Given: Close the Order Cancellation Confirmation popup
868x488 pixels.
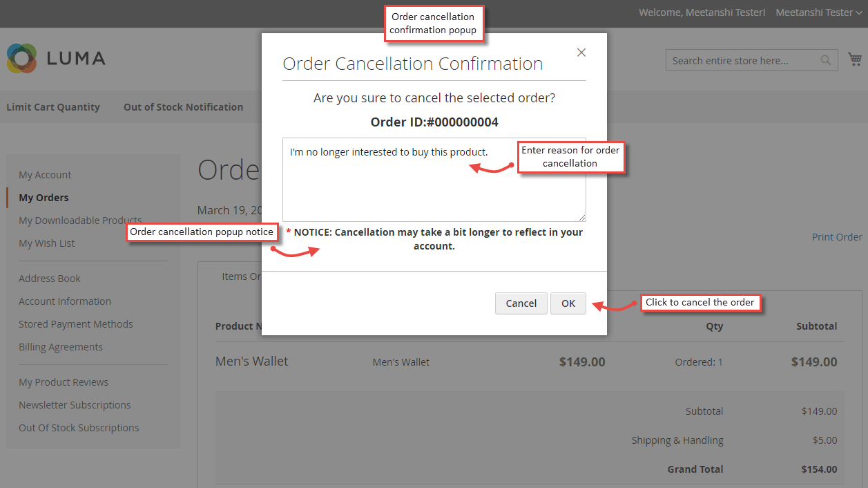Looking at the screenshot, I should click(x=581, y=52).
